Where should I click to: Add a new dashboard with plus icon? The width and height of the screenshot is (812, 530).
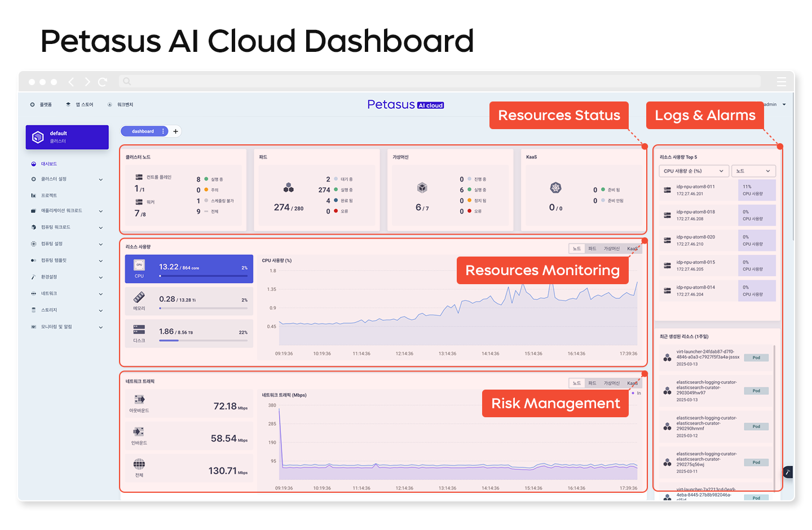pyautogui.click(x=176, y=131)
